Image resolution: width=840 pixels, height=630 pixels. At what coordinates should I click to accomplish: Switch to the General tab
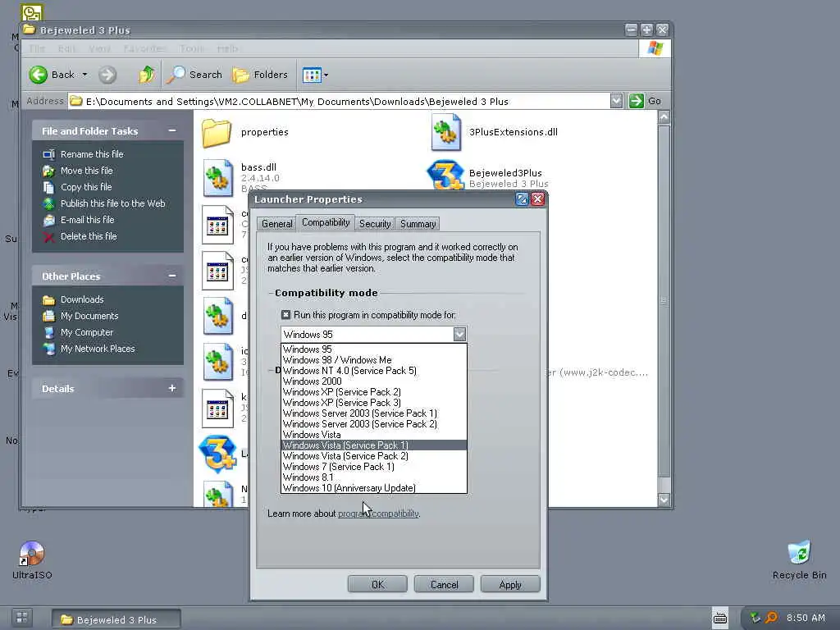276,224
